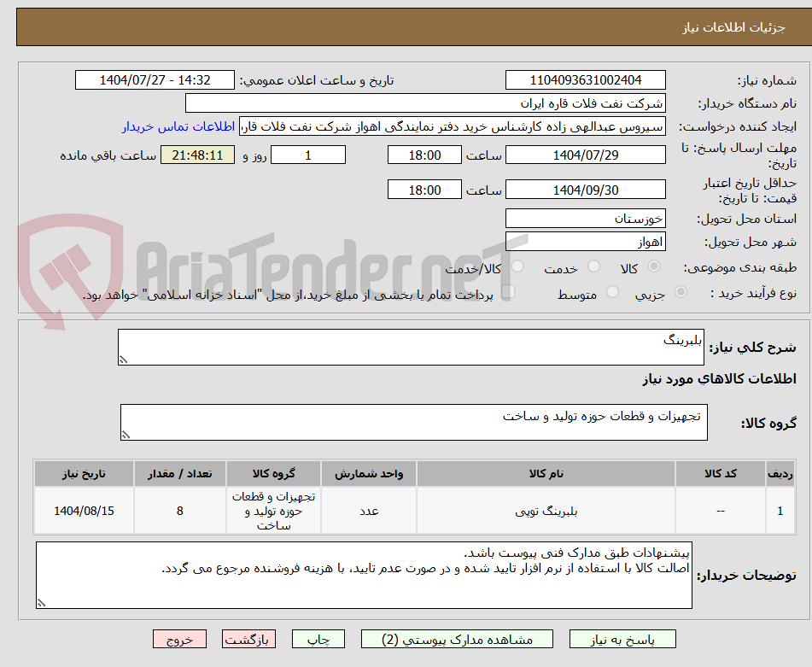
Task: Select the خدمت radio button
Action: click(x=593, y=266)
